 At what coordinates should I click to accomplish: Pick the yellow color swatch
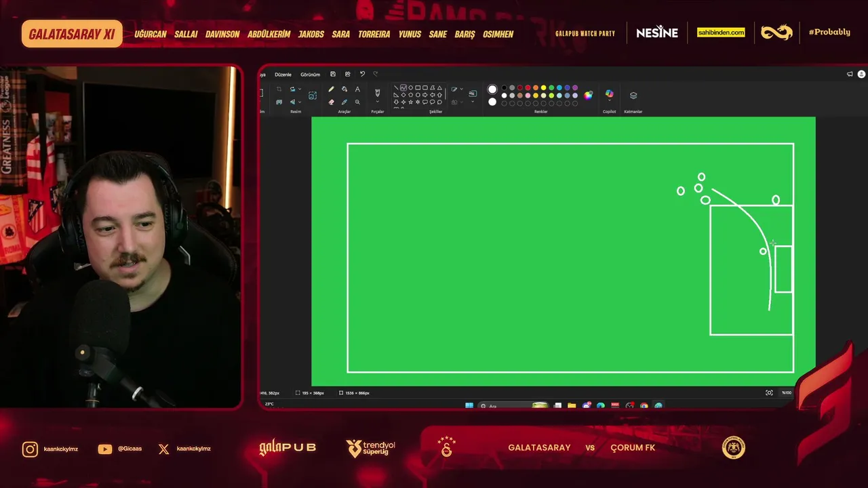(x=543, y=87)
